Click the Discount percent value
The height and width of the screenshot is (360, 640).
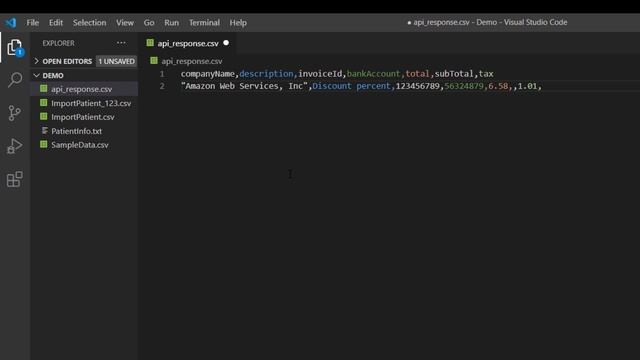pyautogui.click(x=351, y=86)
